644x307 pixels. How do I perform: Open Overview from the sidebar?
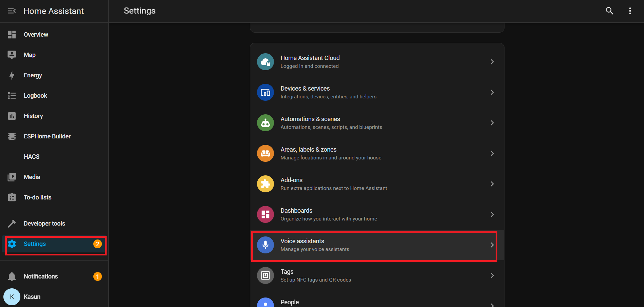(x=54, y=35)
